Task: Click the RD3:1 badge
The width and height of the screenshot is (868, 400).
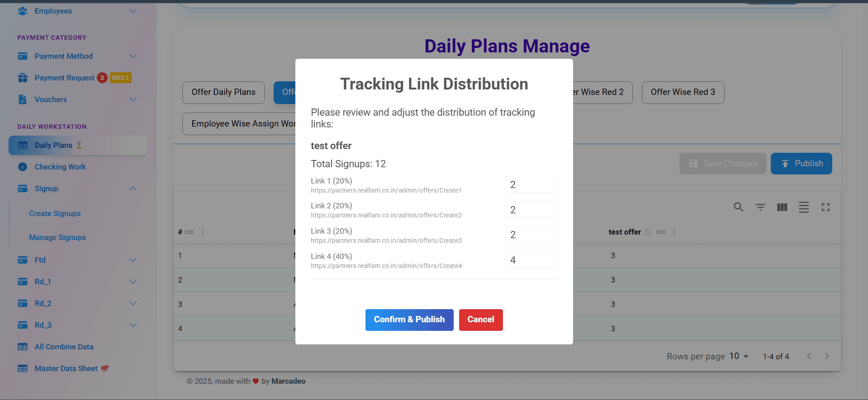Action: (x=120, y=78)
